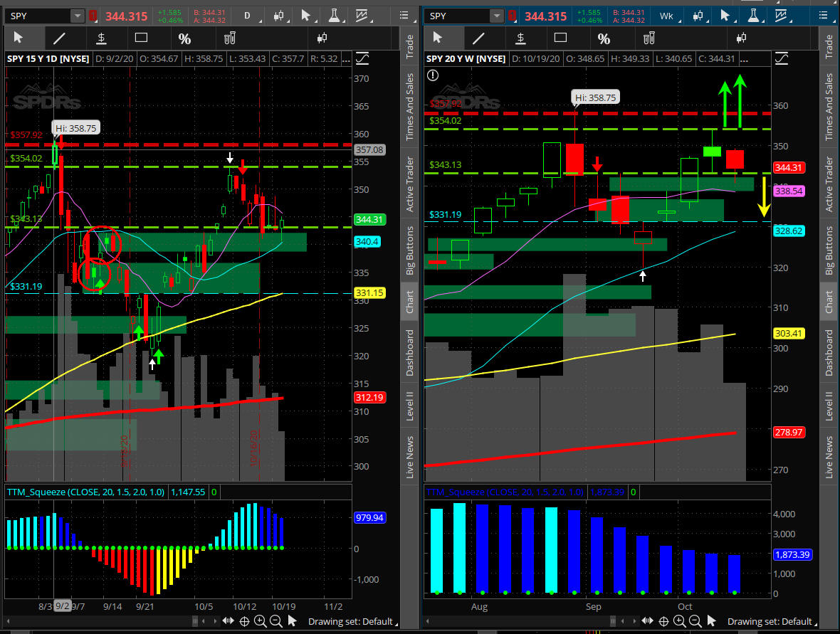
Task: Open the list settings menu in left chart header
Action: (404, 16)
